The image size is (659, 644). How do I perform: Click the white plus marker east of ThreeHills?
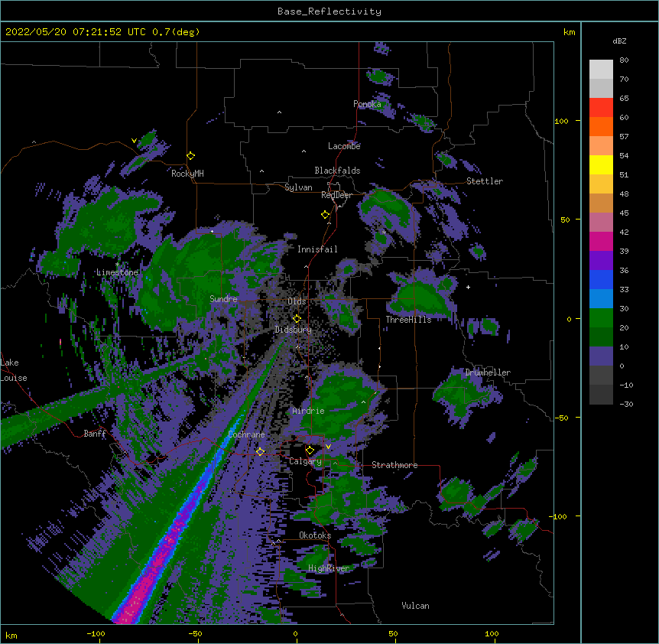pyautogui.click(x=468, y=287)
